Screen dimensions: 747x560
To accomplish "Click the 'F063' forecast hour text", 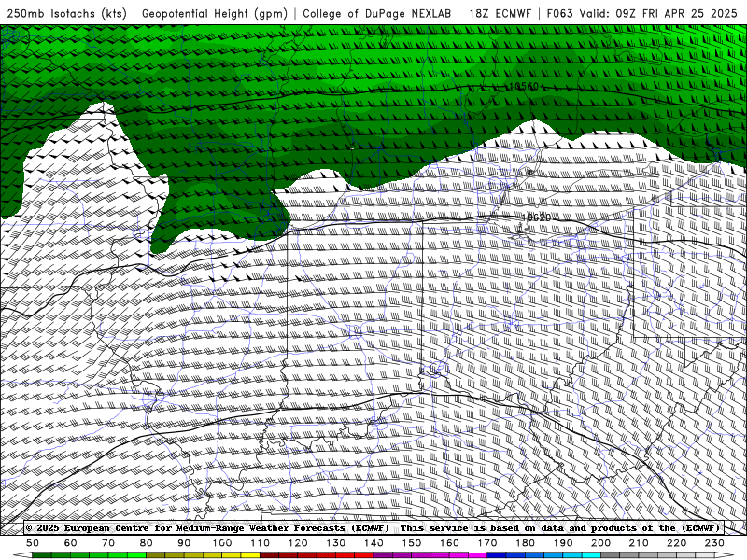I will click(x=559, y=13).
